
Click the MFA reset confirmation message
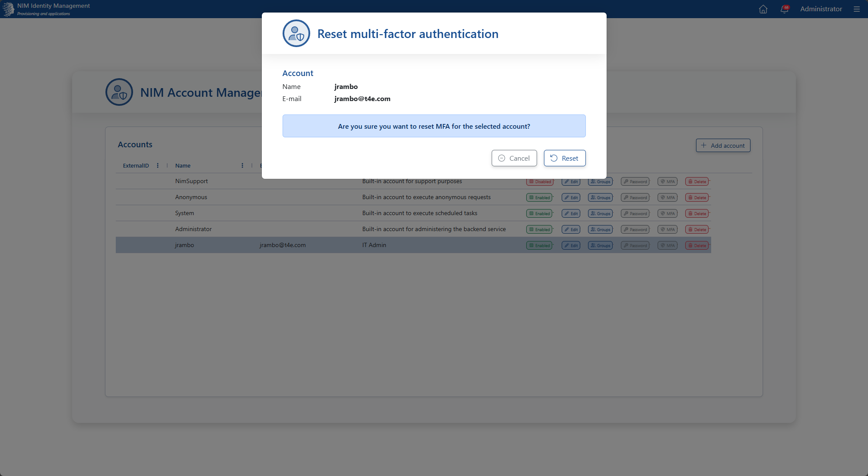[434, 126]
